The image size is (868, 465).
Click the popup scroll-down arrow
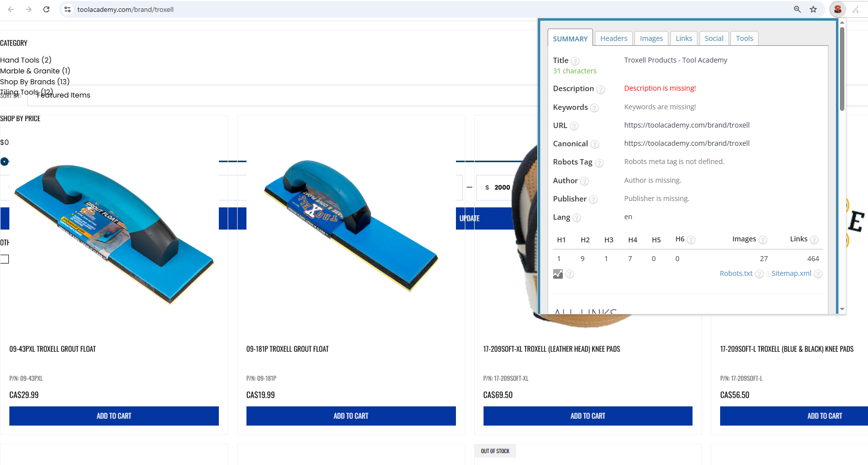842,309
